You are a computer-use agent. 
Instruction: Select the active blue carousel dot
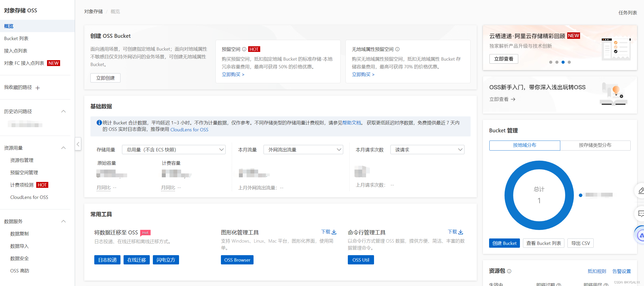[563, 62]
